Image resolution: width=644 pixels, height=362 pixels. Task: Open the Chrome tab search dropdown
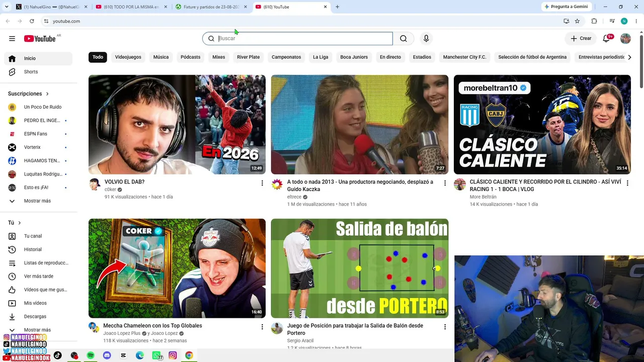tap(7, 7)
